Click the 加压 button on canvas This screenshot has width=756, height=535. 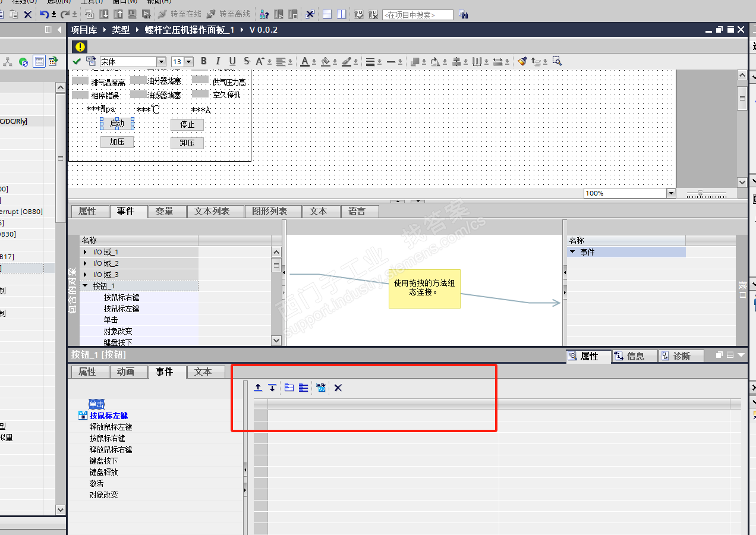117,142
